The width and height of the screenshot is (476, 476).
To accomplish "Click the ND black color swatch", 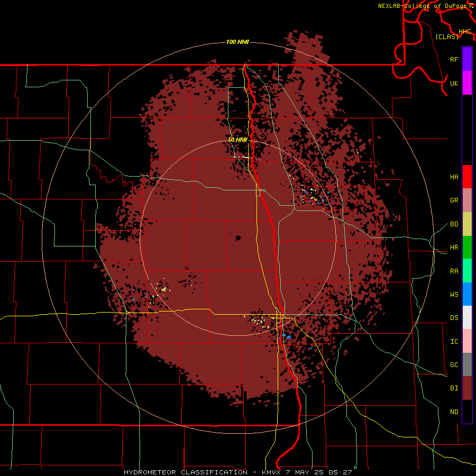I will tap(467, 411).
